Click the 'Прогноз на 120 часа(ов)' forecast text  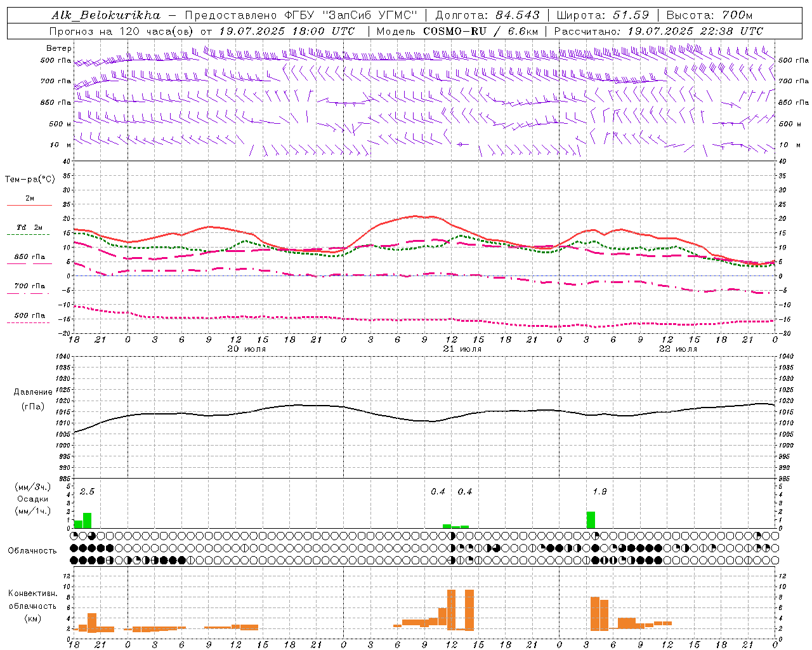[x=122, y=31]
